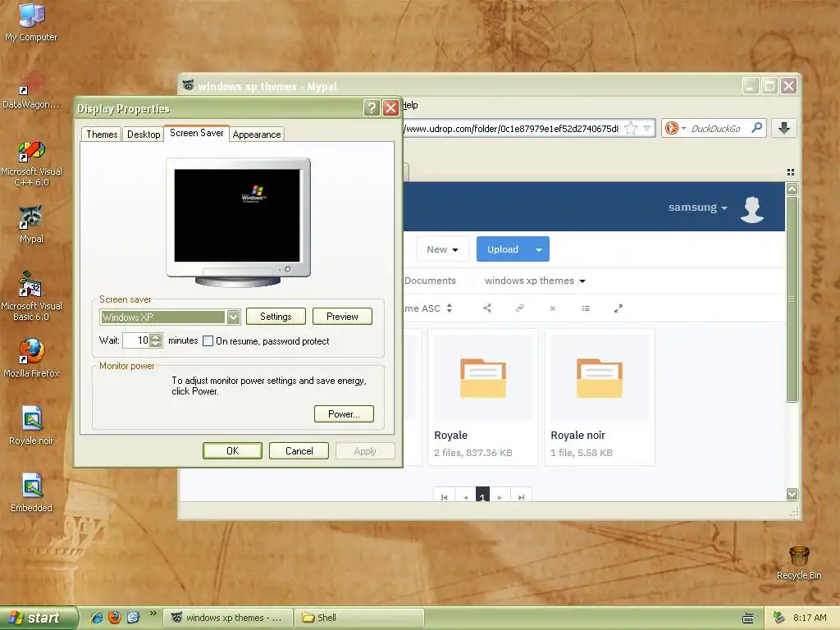The height and width of the screenshot is (630, 840).
Task: Click the Mypal URL address field
Action: tap(512, 129)
